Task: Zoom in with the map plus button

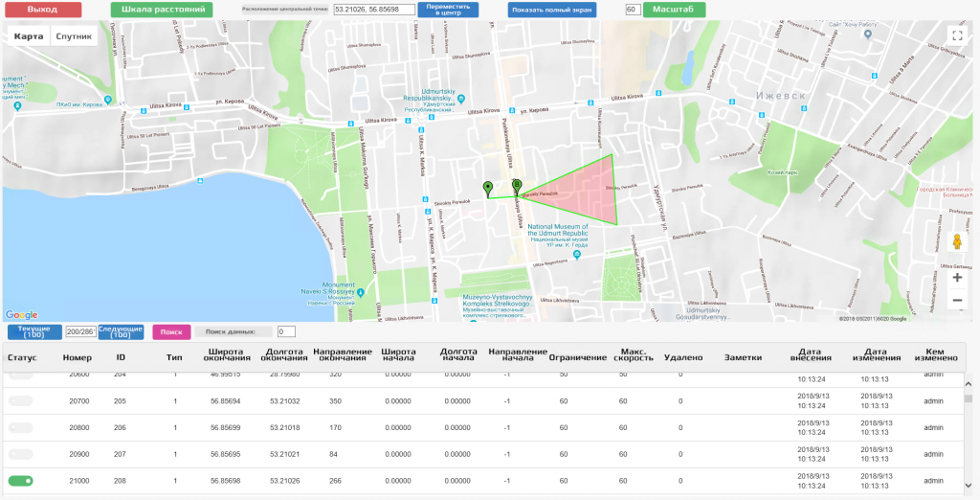Action: tap(957, 278)
